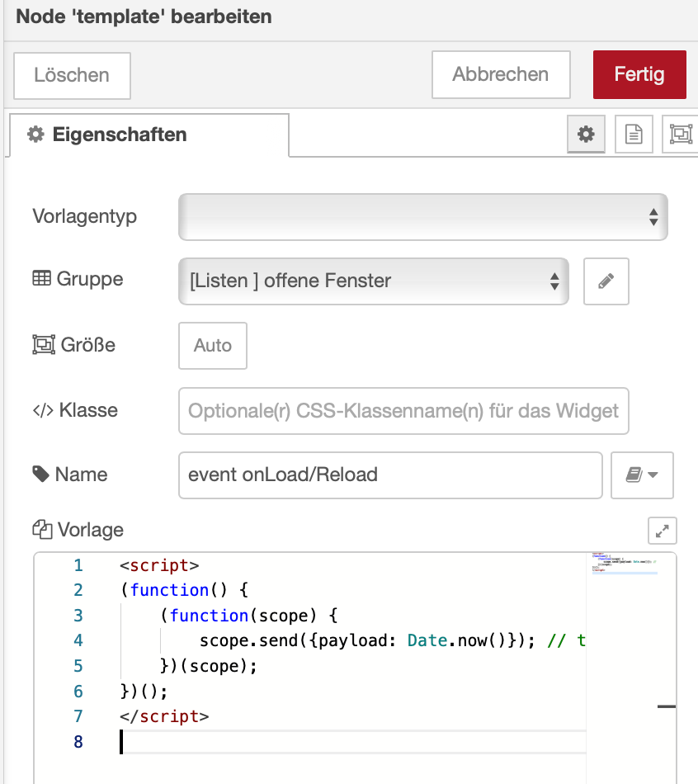
Task: Open the Vorlagentyp dropdown
Action: click(422, 217)
